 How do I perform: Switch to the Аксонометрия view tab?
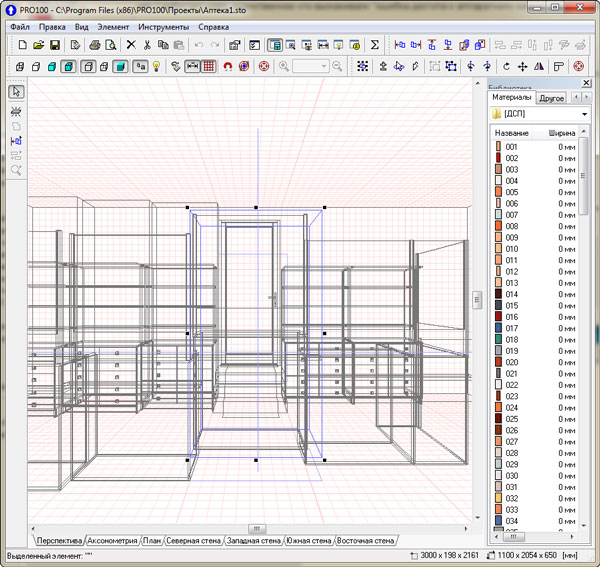(113, 541)
